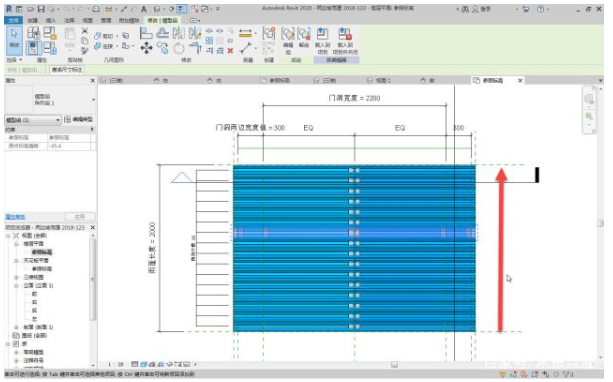
Task: Close the active 参照标高 view tab
Action: [520, 81]
